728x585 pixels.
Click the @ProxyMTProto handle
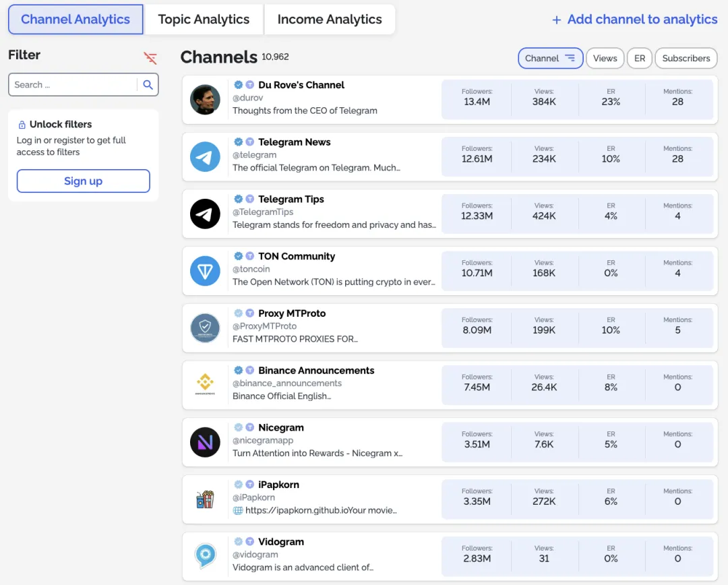(x=265, y=326)
